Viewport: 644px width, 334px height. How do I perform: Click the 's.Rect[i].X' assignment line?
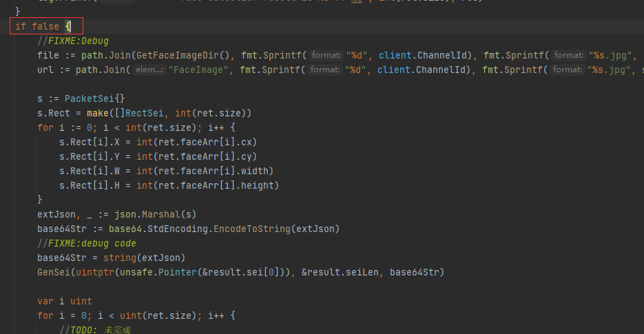[x=158, y=142]
